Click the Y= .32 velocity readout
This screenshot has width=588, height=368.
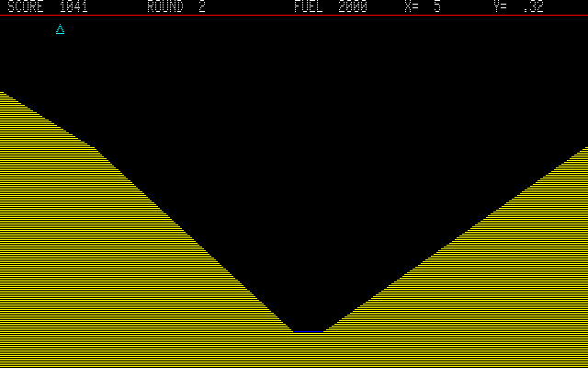[518, 6]
